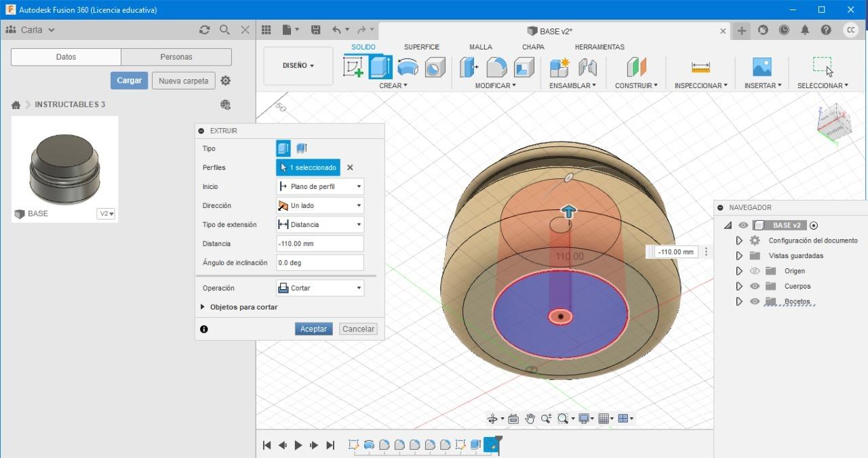The width and height of the screenshot is (868, 458).
Task: Expand the Cuerpos folder in the navigator
Action: 739,286
